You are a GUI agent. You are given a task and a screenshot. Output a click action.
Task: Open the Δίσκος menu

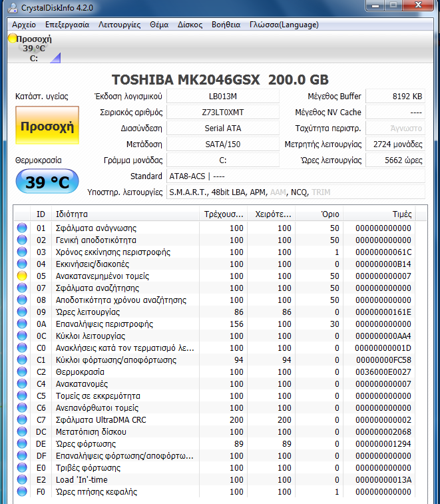190,25
